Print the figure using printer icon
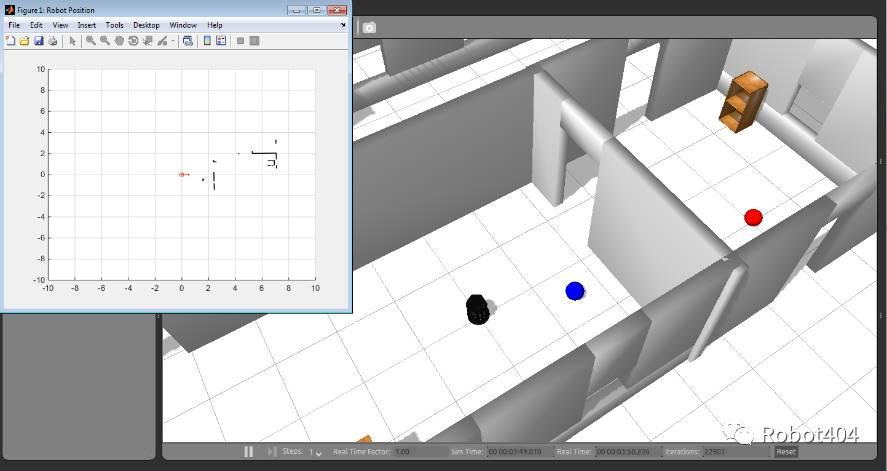887x471 pixels. [53, 41]
